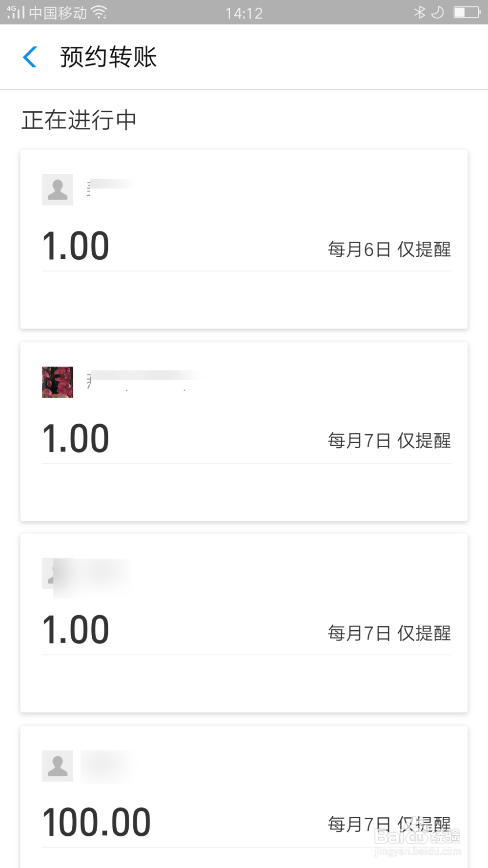Screen dimensions: 488x868
Task: Tap the blurred avatar in third card
Action: pyautogui.click(x=58, y=574)
